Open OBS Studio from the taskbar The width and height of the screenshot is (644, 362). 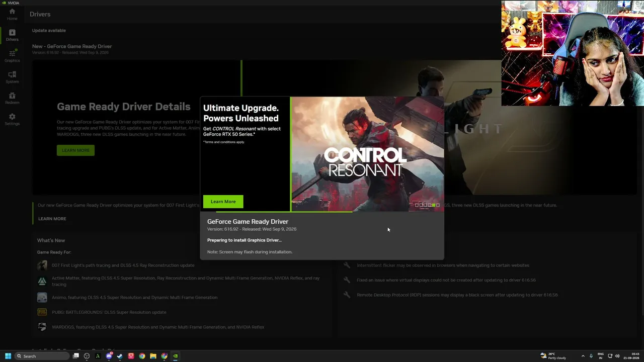(x=87, y=356)
